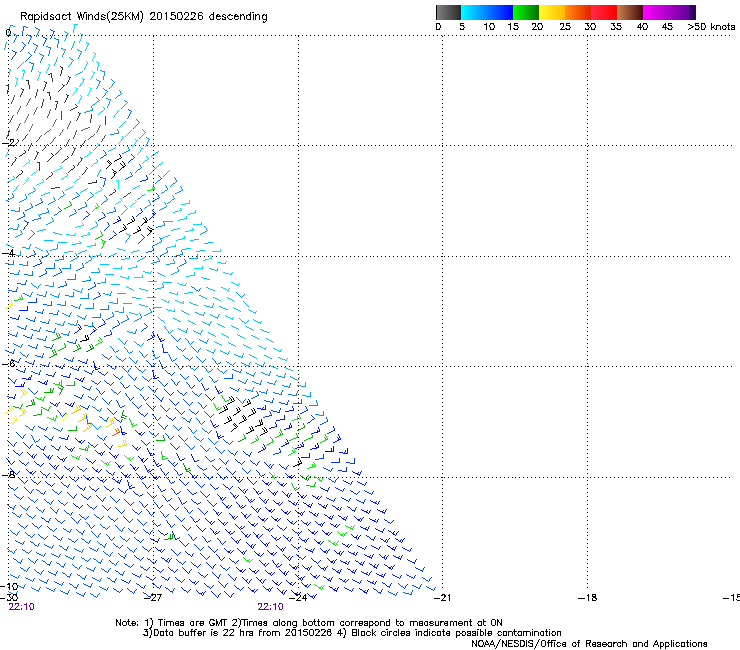This screenshot has height=650, width=740.
Task: Click the purple 22:10 time left of -24
Action: click(270, 607)
